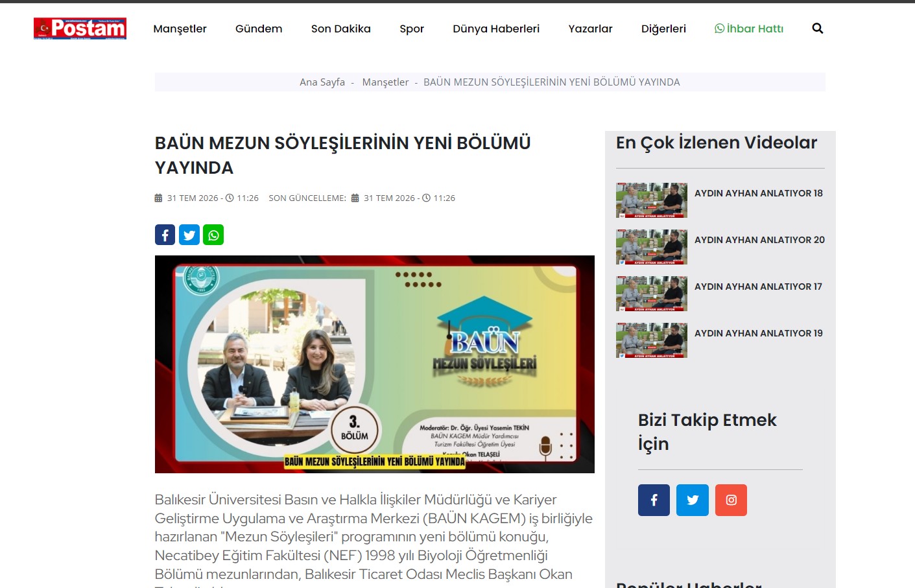Open the AYDIN AYHAN ANLATIYOR 18 video link
The height and width of the screenshot is (588, 915).
[759, 193]
